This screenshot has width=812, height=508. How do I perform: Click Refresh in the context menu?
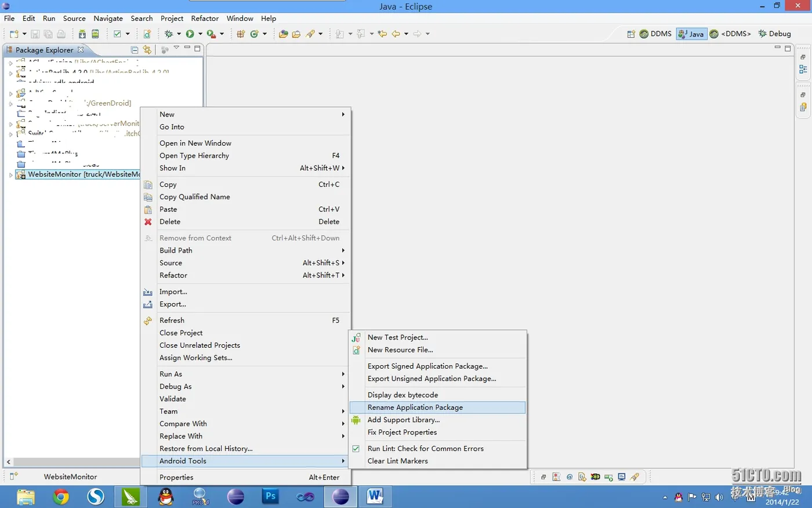(x=246, y=320)
